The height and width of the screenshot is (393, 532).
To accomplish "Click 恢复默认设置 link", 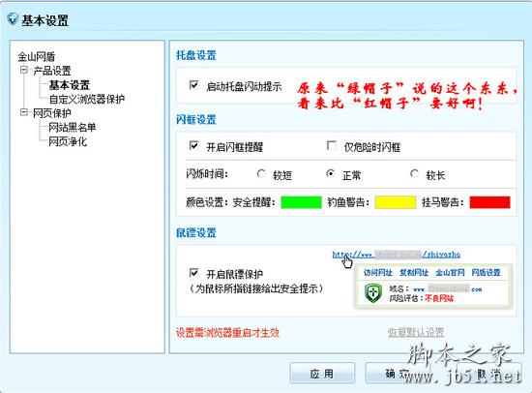I will 416,332.
